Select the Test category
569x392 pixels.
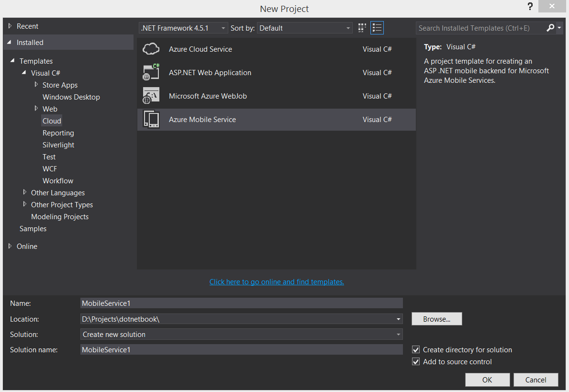pyautogui.click(x=49, y=157)
